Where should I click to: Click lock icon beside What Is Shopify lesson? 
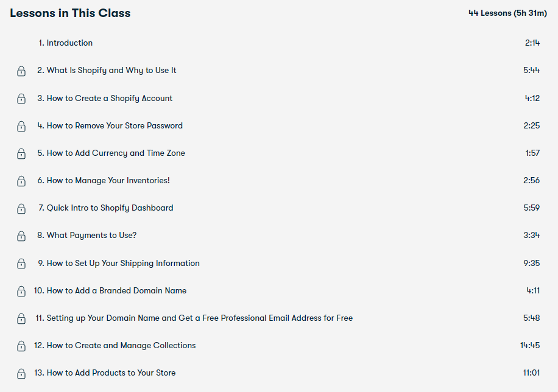tap(21, 71)
